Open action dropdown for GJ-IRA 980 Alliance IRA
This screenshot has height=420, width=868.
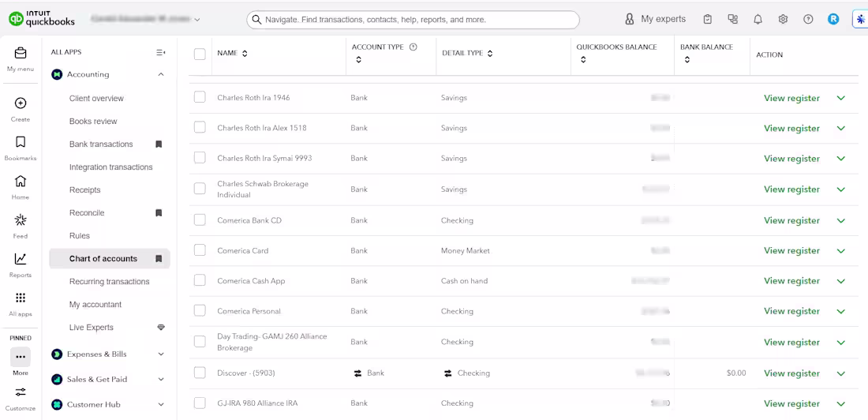click(x=841, y=404)
